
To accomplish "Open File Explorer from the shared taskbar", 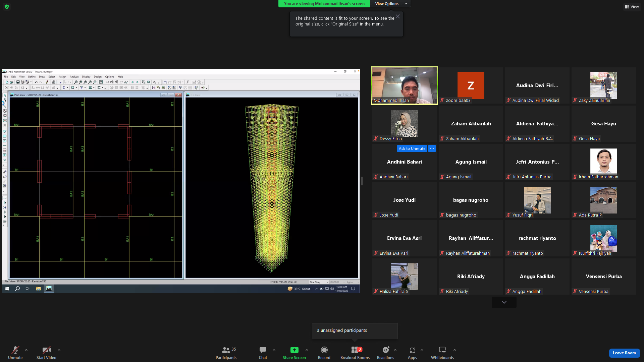I will [x=38, y=289].
